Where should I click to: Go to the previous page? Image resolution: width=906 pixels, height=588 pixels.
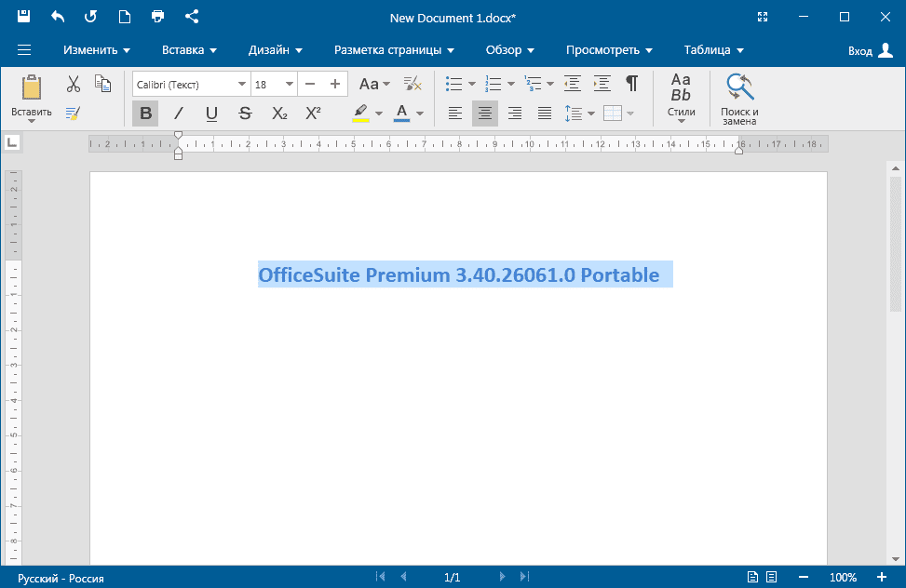click(x=403, y=577)
